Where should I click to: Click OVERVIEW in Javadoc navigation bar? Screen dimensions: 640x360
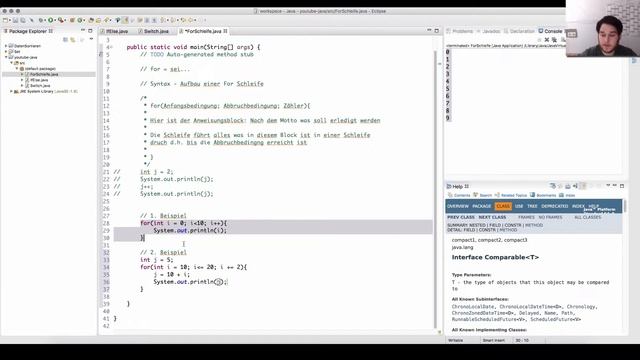click(458, 207)
